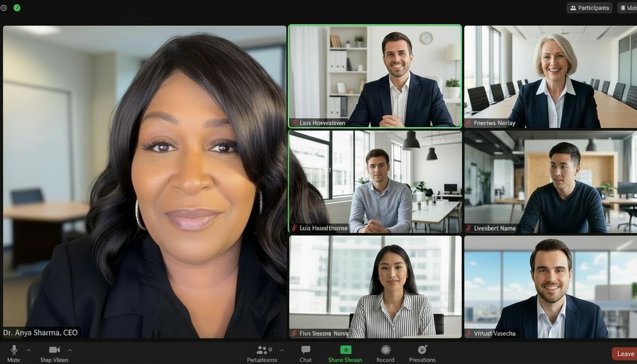Click the green encryption shield icon
Image resolution: width=637 pixels, height=364 pixels.
17,8
